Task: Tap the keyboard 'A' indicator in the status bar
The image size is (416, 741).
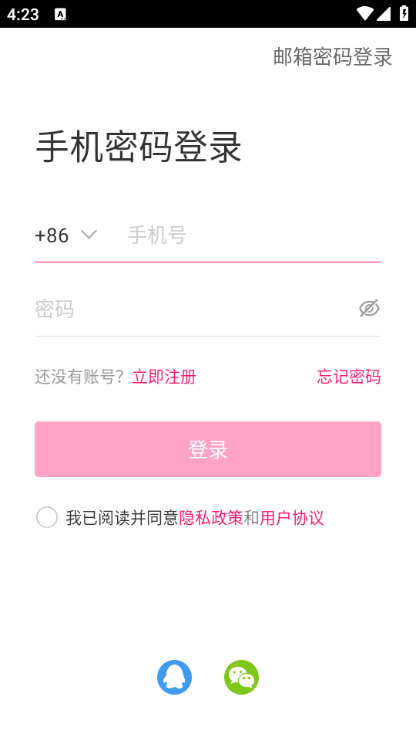Action: pos(60,14)
